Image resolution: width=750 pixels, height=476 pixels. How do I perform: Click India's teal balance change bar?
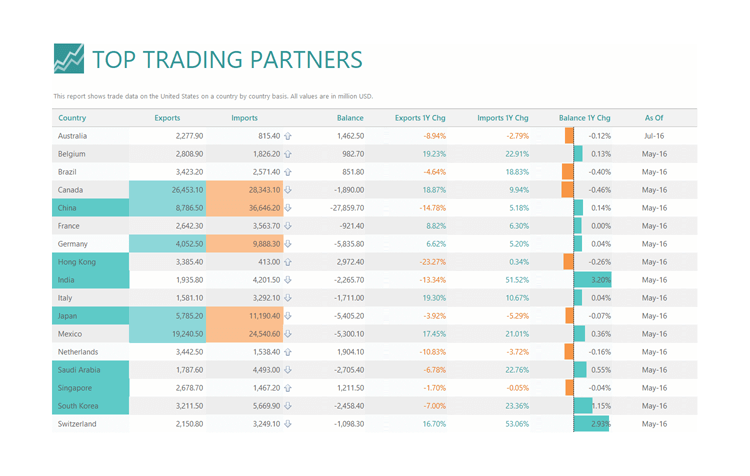(593, 280)
